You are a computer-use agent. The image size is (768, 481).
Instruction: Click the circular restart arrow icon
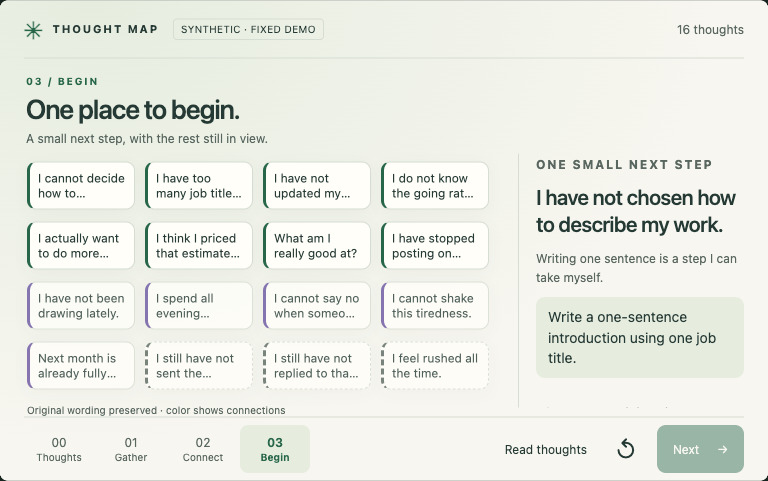(626, 449)
